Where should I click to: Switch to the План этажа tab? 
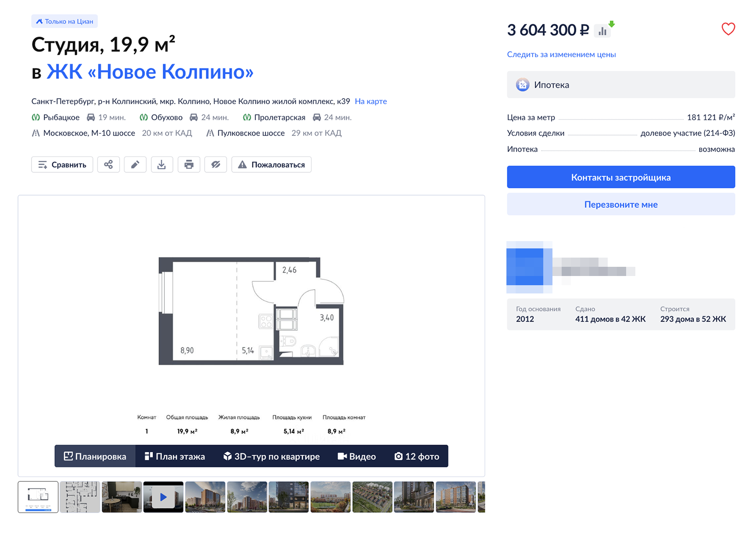(x=174, y=456)
